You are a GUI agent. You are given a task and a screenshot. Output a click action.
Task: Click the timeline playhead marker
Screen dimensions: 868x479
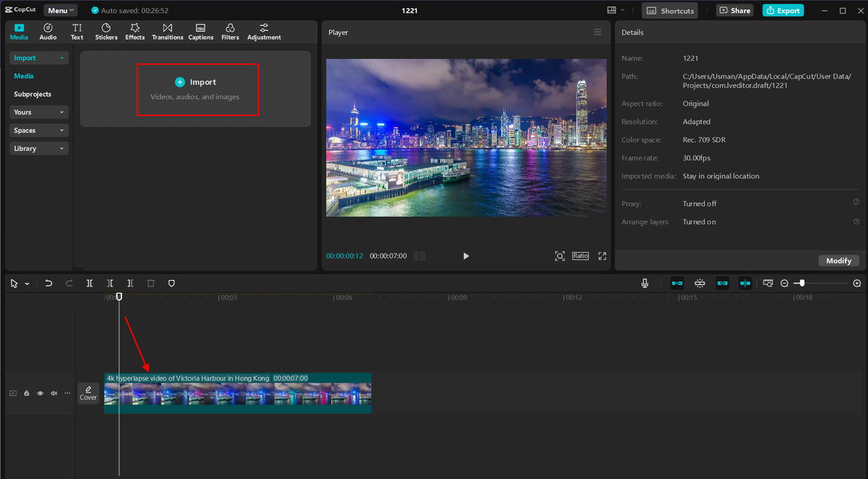point(119,297)
